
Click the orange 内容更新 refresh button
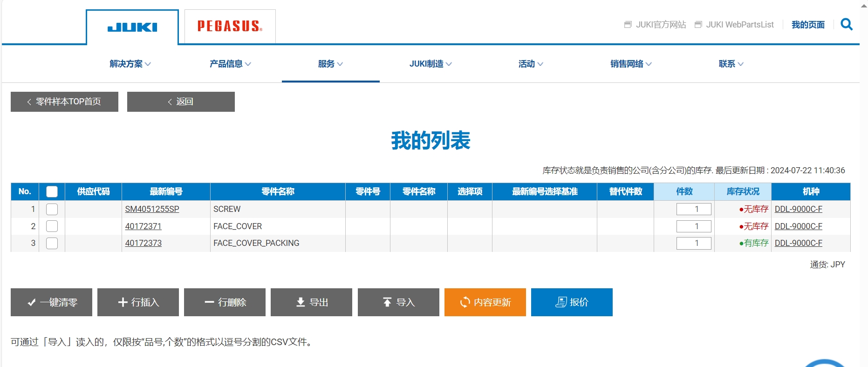485,302
